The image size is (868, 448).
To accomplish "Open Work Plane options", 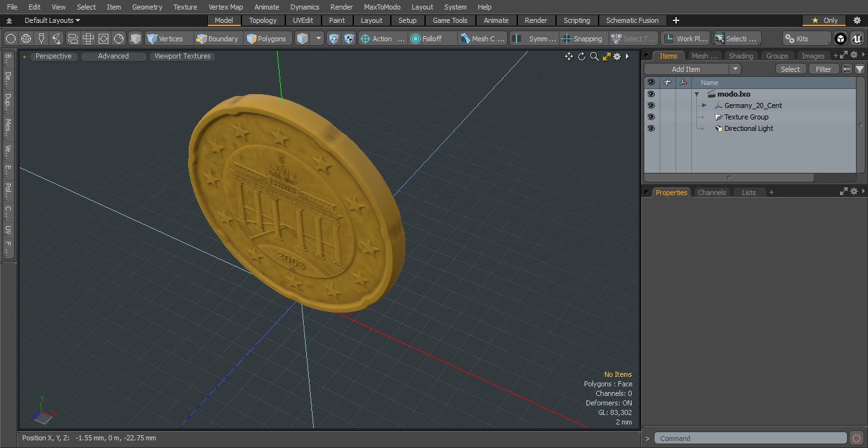I will point(685,39).
